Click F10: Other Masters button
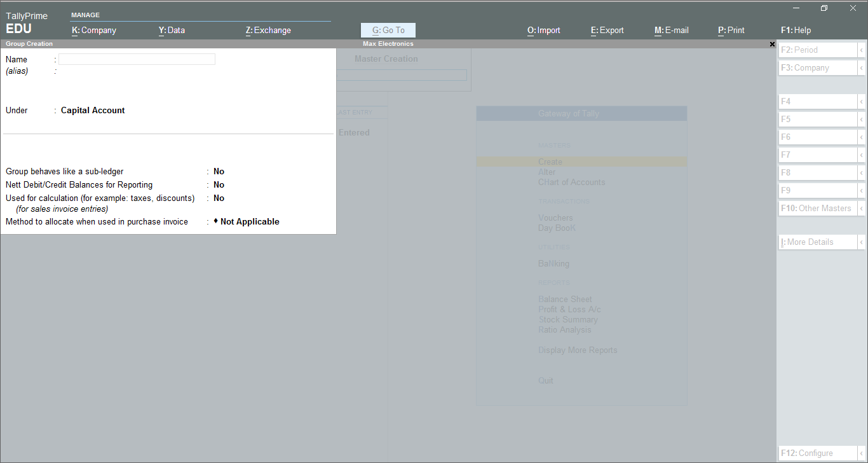 click(818, 208)
